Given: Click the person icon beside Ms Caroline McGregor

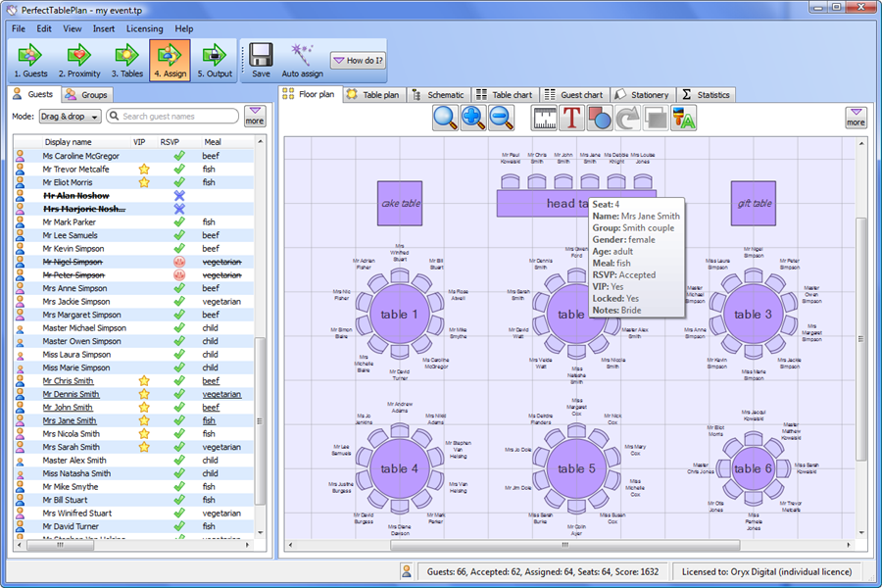Looking at the screenshot, I should coord(21,156).
